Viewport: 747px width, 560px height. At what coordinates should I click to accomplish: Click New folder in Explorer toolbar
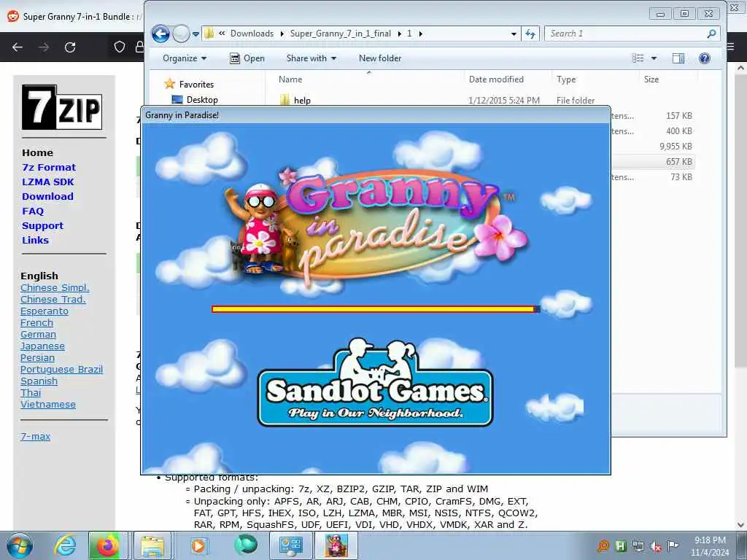(379, 58)
